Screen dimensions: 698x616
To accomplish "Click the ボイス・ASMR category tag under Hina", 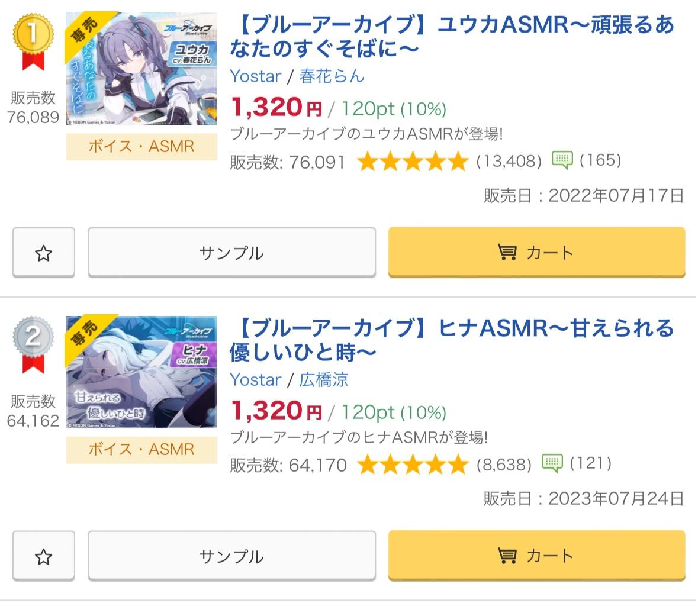I will pos(141,450).
